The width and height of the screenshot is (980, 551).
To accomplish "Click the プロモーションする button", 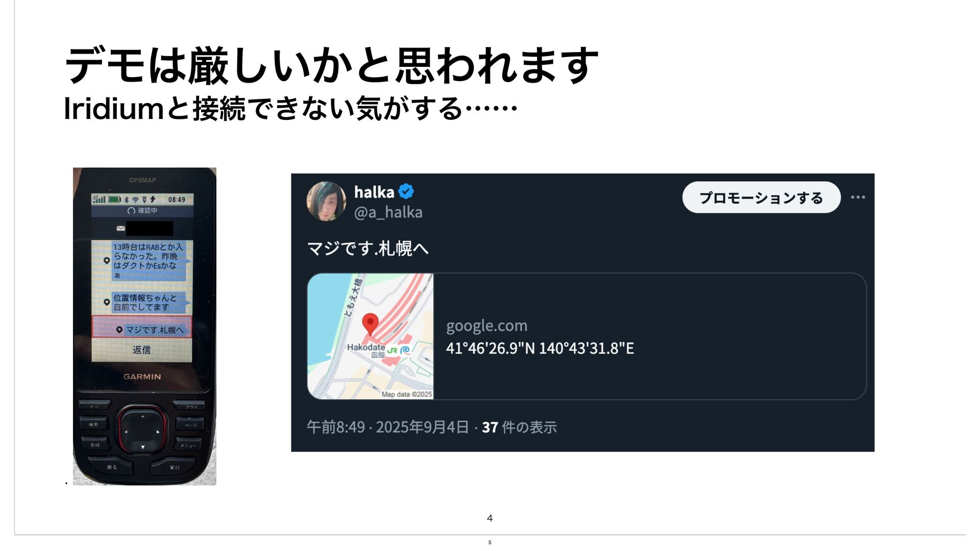I will [761, 197].
